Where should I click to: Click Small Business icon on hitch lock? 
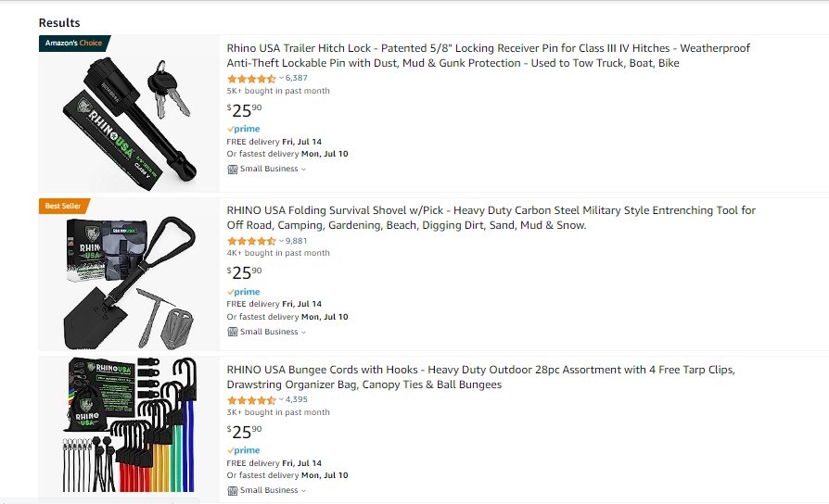coord(233,169)
